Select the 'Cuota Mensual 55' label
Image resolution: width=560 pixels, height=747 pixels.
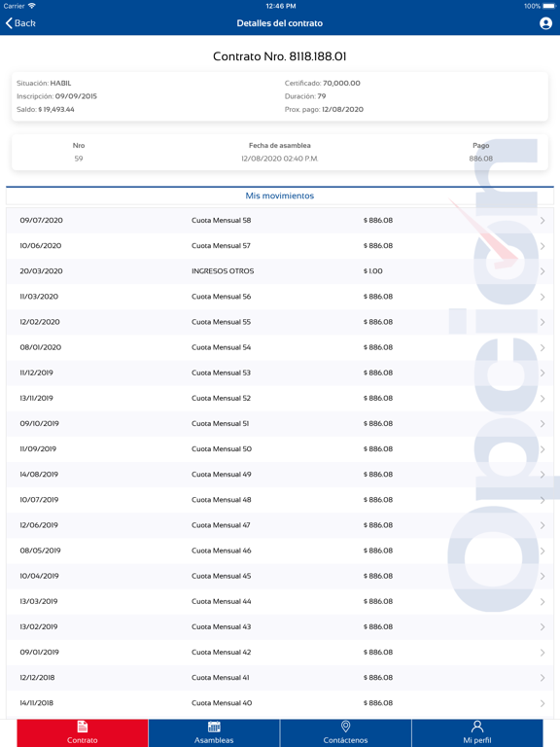click(x=222, y=322)
